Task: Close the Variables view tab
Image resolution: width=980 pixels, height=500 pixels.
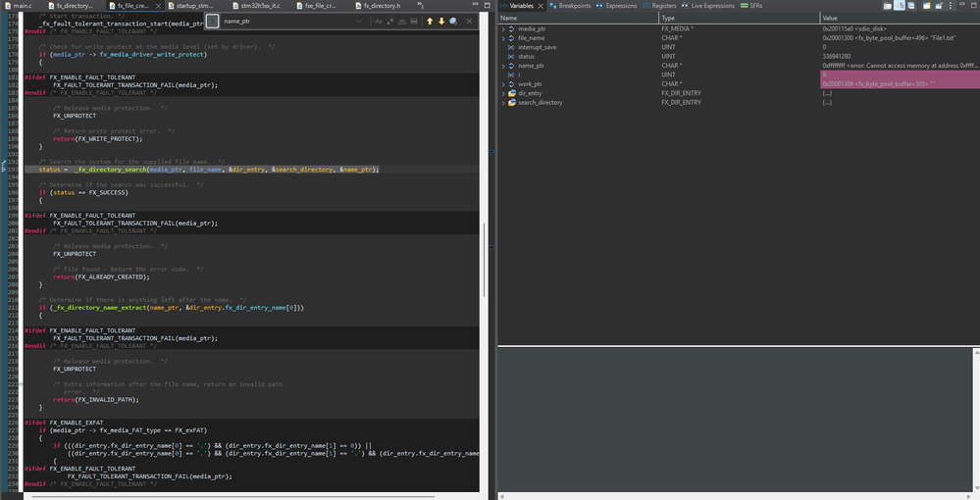Action: 541,6
